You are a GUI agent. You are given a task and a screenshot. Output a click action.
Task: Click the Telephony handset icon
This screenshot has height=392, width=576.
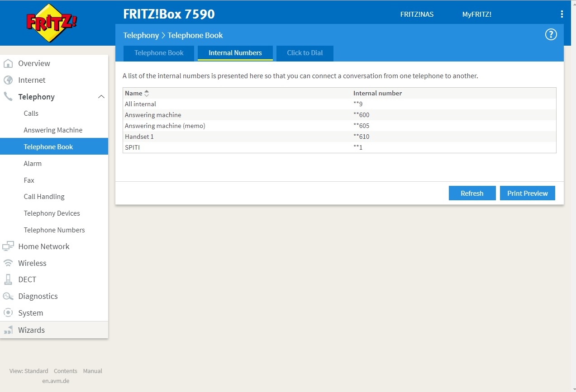tap(8, 97)
